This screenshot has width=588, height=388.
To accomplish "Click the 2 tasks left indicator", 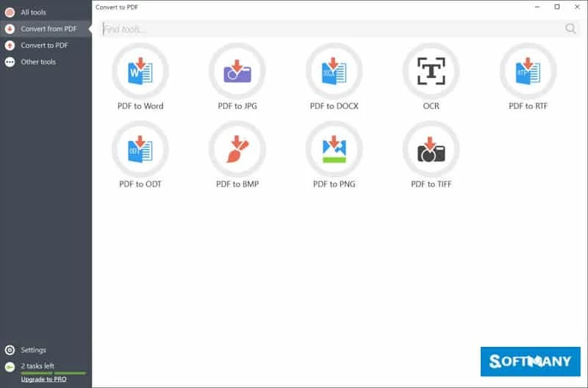I will point(37,366).
